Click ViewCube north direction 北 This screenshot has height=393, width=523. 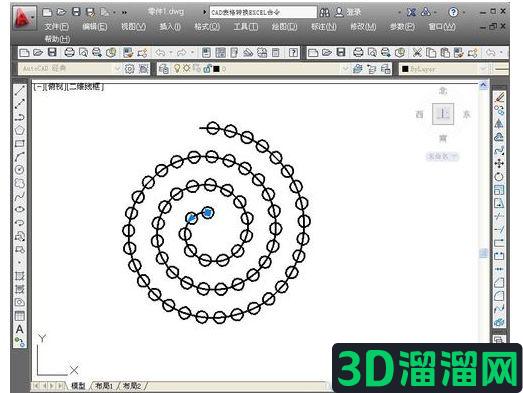[443, 91]
